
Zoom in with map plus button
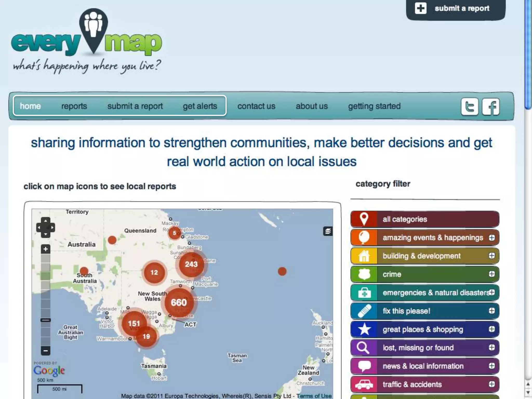(45, 249)
